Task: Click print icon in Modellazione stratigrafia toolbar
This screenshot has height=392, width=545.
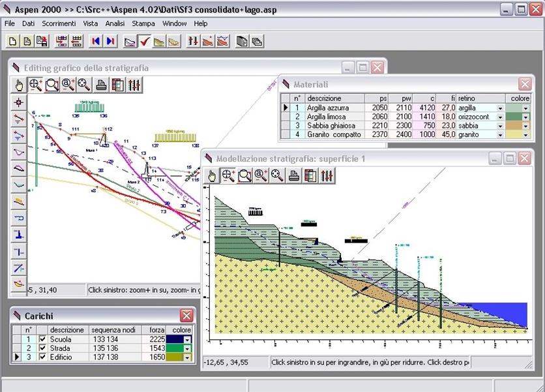Action: (x=293, y=175)
